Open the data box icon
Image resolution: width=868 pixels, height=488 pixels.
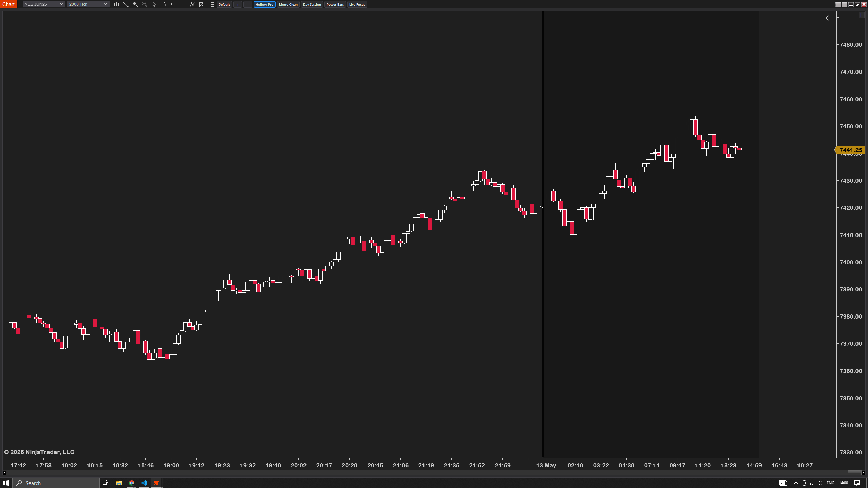163,4
